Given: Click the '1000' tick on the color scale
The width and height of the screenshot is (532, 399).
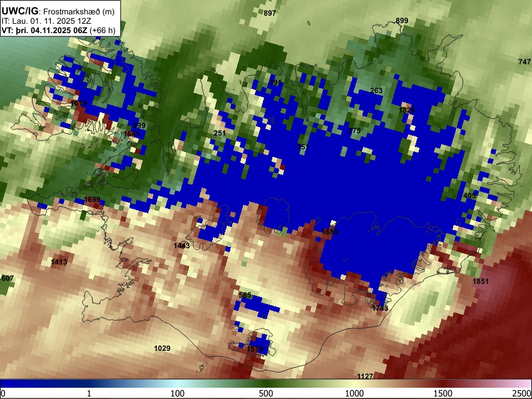Looking at the screenshot, I should [354, 393].
